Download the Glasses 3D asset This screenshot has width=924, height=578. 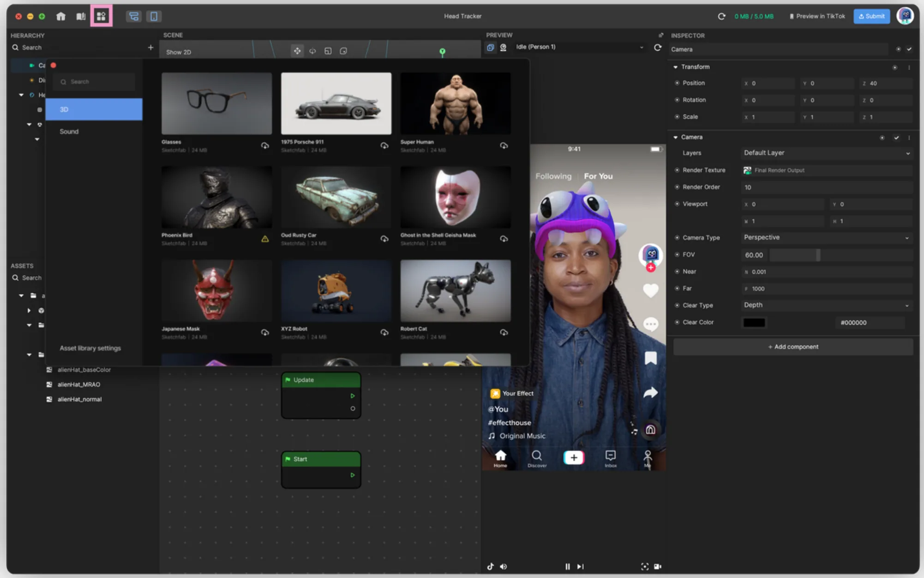(265, 146)
